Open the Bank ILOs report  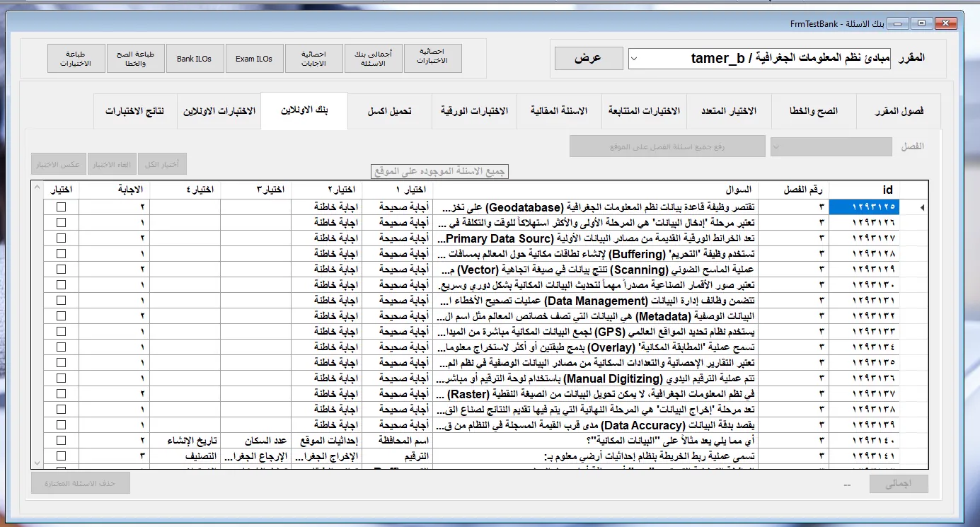[194, 59]
